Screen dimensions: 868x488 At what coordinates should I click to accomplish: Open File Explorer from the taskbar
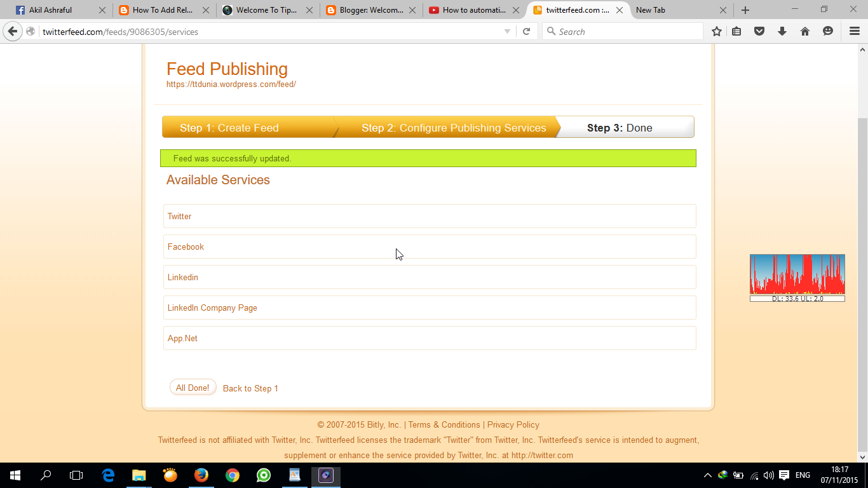(x=139, y=475)
